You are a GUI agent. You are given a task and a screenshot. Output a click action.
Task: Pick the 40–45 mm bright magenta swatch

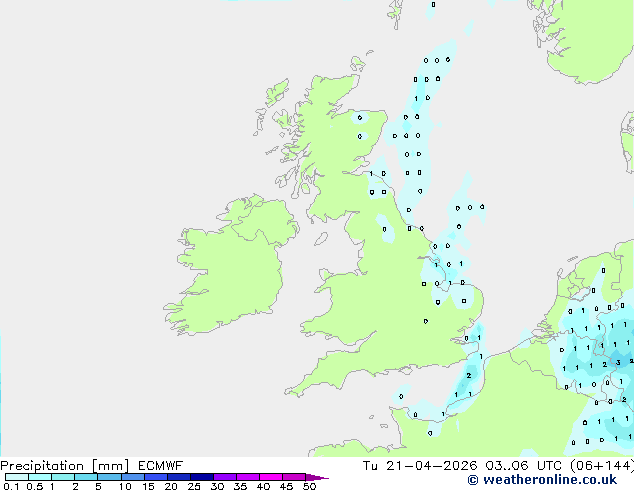coord(271,477)
